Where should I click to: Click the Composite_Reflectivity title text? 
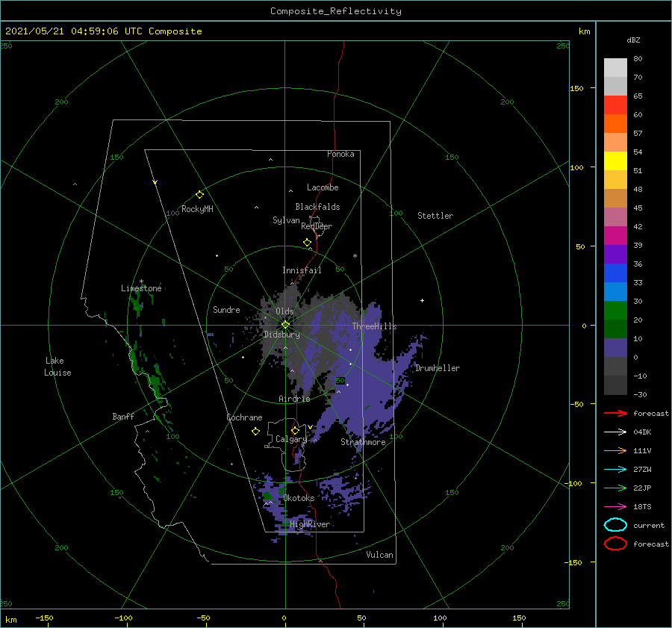point(336,11)
